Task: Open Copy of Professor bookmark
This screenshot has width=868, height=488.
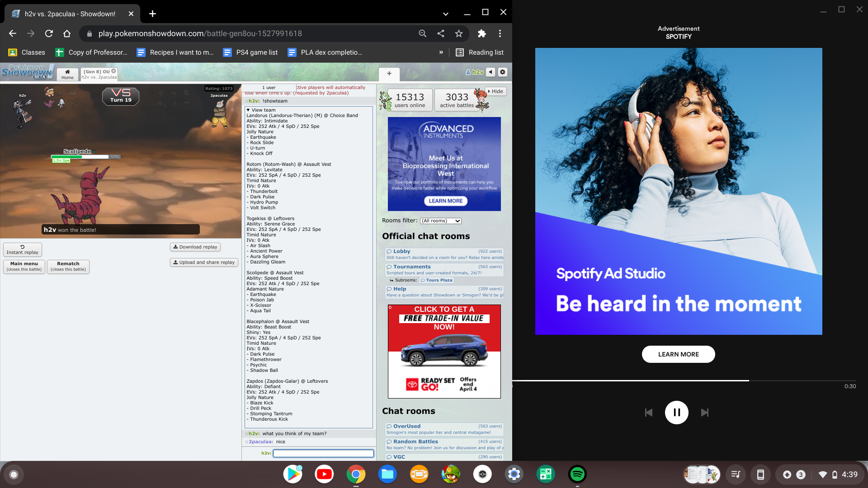Action: pos(92,52)
